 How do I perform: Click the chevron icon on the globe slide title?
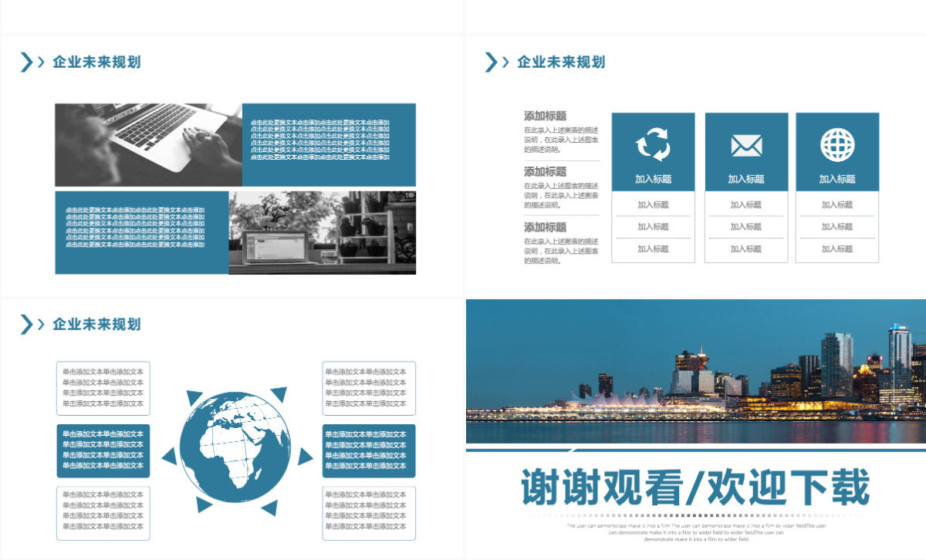pyautogui.click(x=32, y=325)
